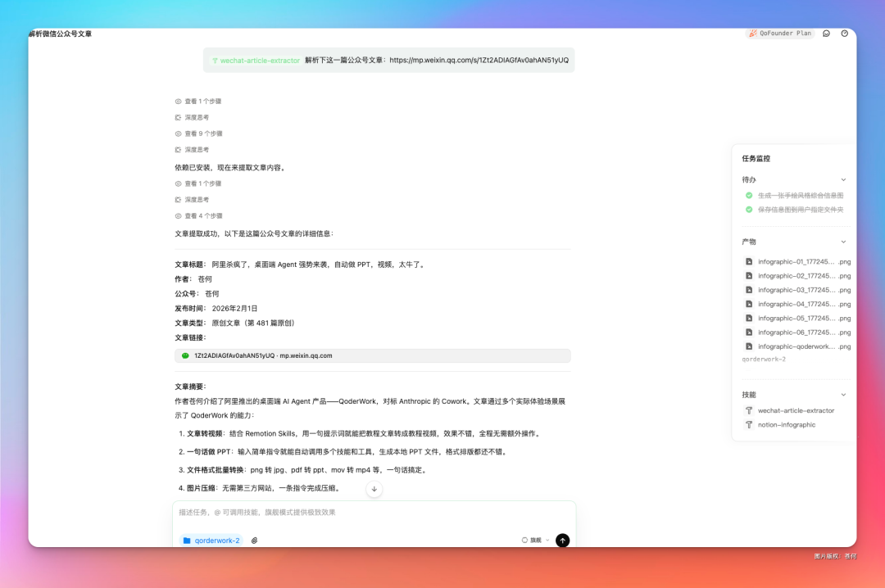Click the notion-infographic skill icon
Screen dimensions: 885x588
coord(748,424)
